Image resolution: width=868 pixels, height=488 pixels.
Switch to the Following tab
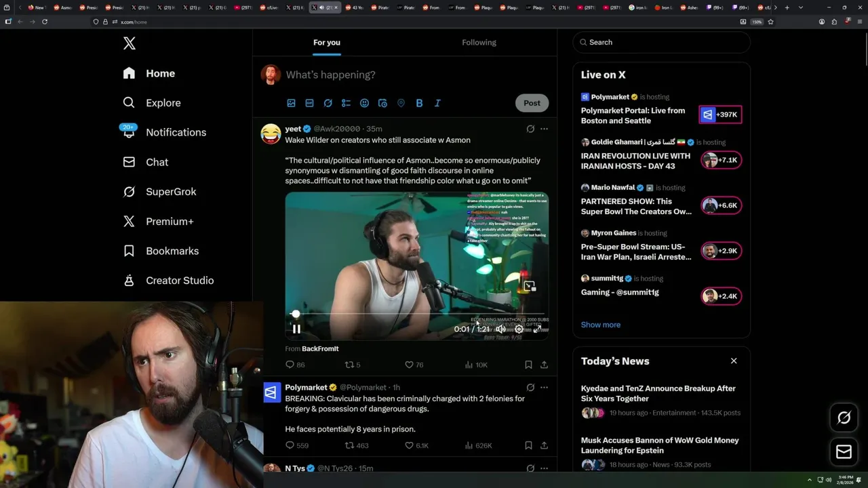[479, 42]
